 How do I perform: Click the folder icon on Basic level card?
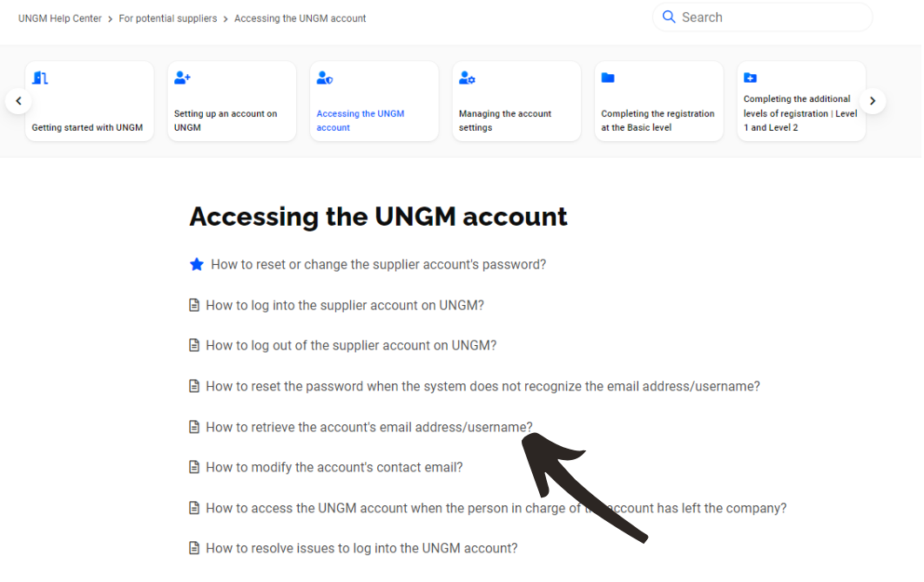(608, 78)
